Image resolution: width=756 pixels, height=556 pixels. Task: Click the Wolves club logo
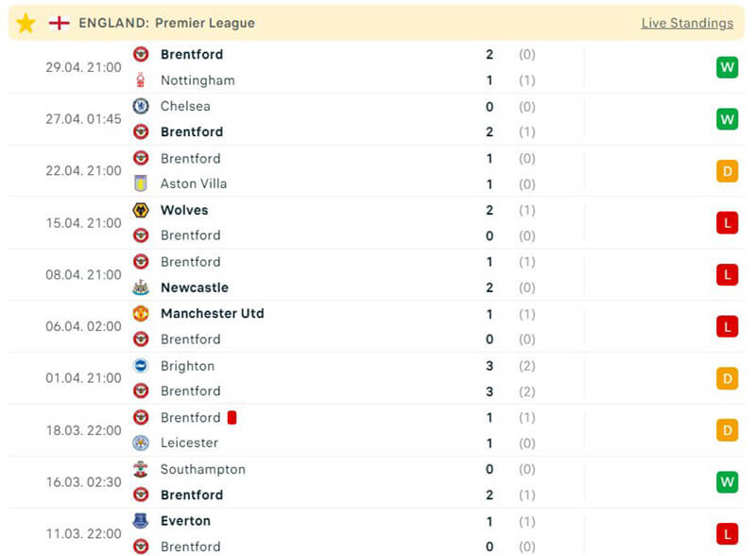click(x=141, y=210)
